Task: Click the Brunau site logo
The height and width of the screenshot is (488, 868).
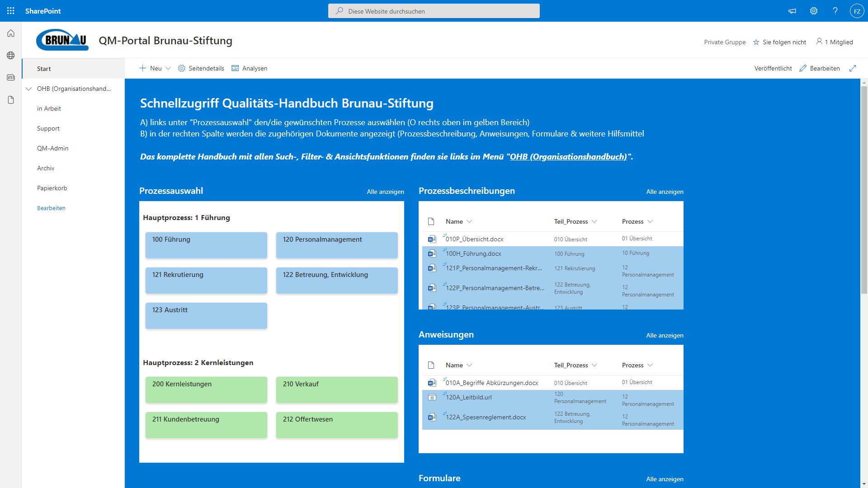Action: (x=62, y=40)
